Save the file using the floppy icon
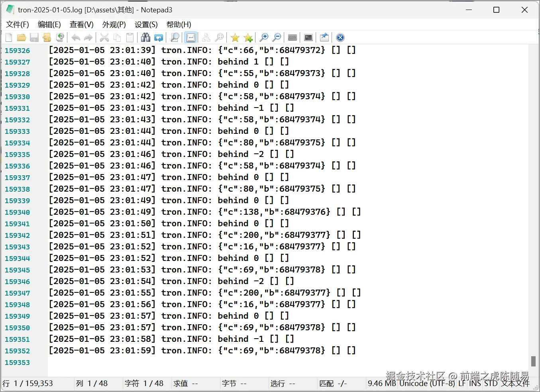The width and height of the screenshot is (540, 392). pos(34,37)
